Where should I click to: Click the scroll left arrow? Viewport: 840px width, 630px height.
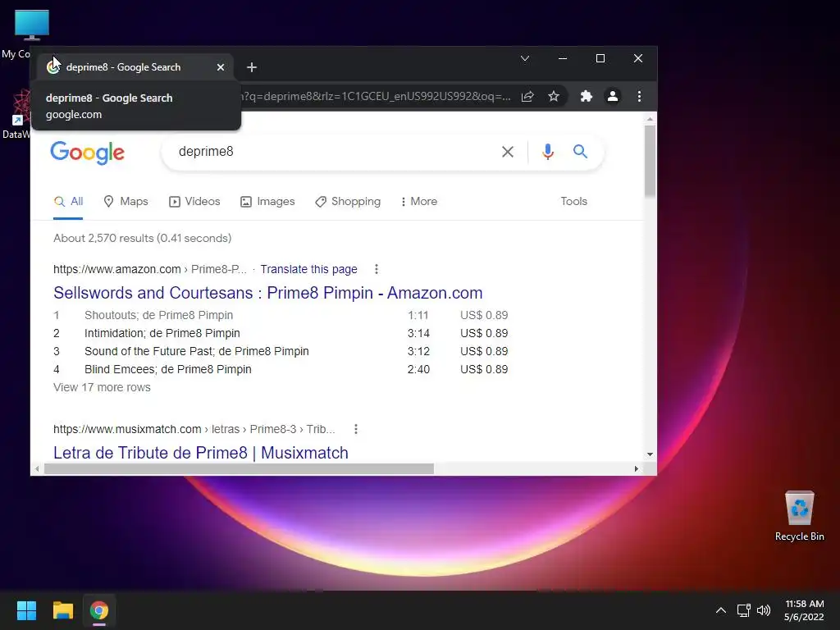36,468
